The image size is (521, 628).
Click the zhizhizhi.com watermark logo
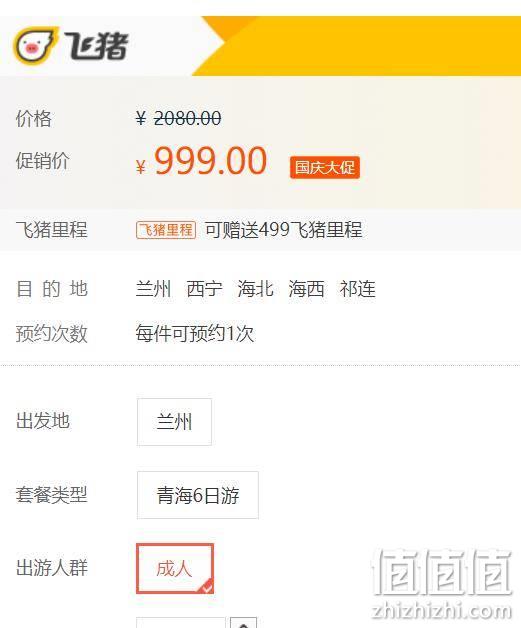442,584
